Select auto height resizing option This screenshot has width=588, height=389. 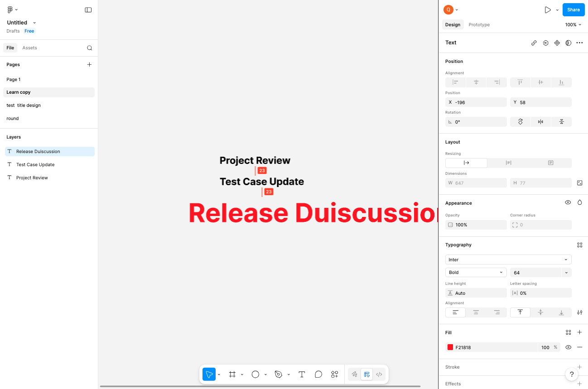(x=508, y=163)
